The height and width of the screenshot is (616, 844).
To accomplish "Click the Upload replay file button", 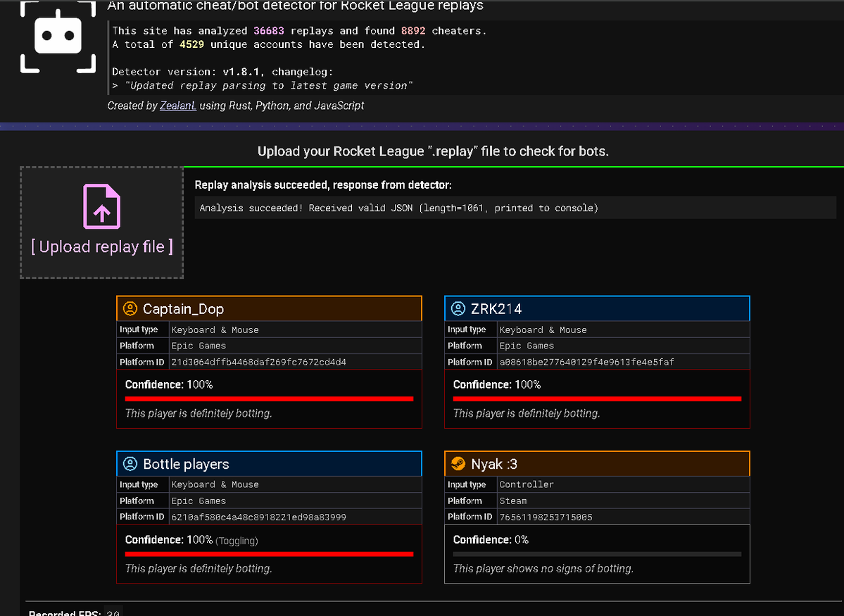I will (x=102, y=222).
